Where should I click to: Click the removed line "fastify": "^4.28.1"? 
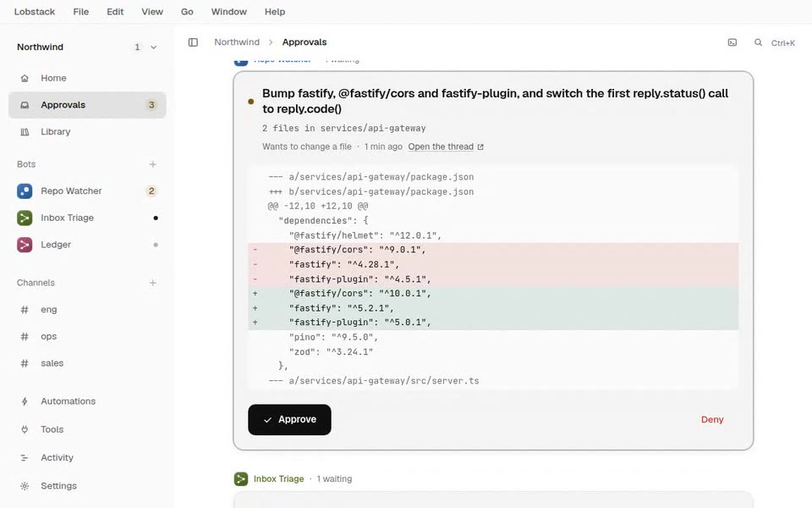tap(493, 264)
